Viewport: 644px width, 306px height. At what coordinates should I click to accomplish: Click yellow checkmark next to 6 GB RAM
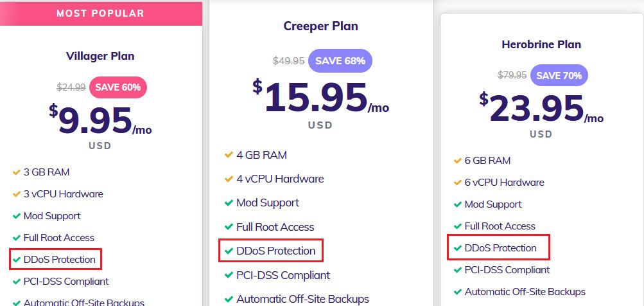[458, 161]
